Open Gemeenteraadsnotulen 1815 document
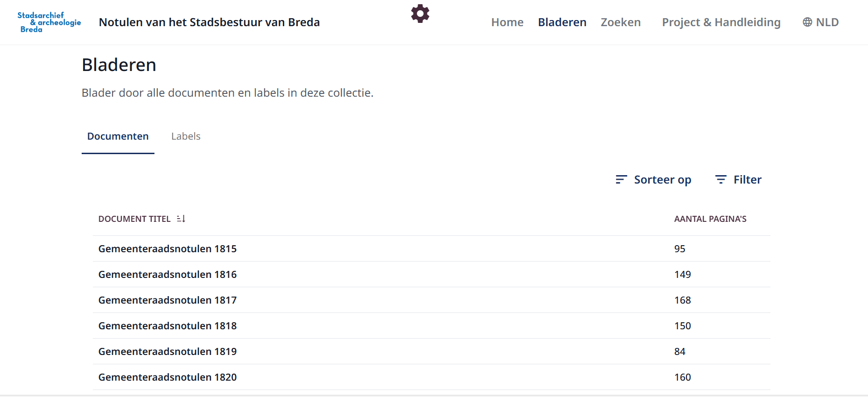Image resolution: width=868 pixels, height=397 pixels. point(168,249)
